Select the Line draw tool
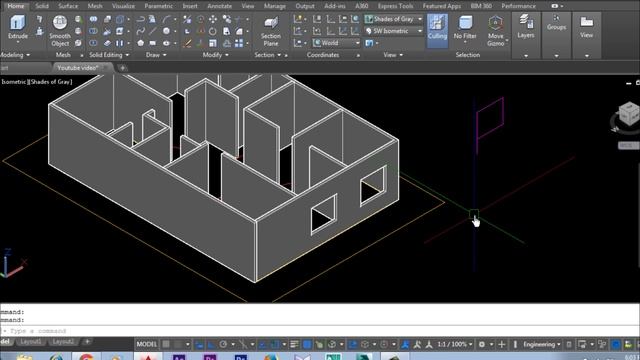 153,31
